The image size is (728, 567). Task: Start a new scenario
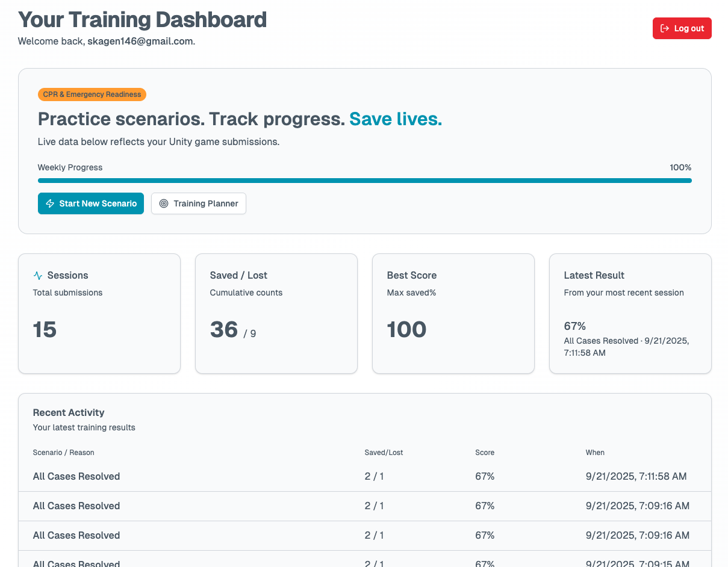coord(91,203)
